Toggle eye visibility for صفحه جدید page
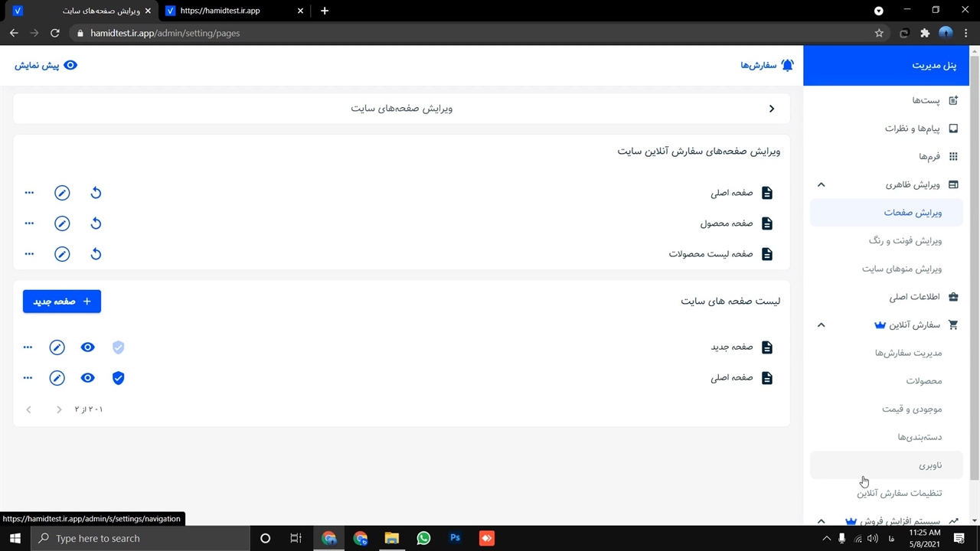 coord(88,347)
